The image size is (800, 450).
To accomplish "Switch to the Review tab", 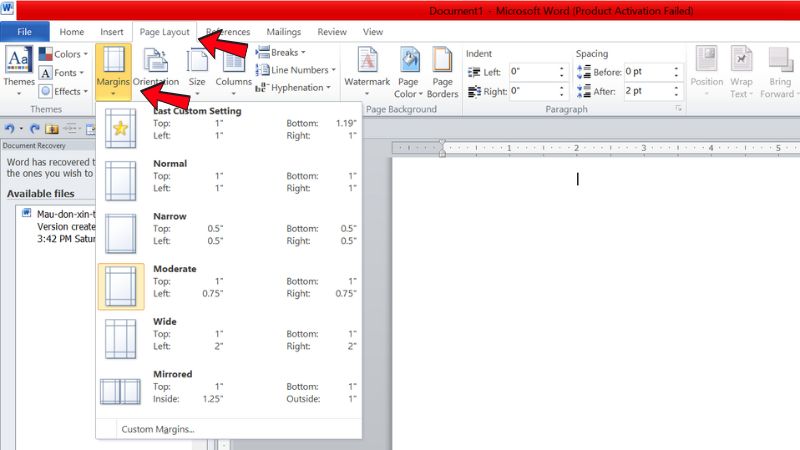I will 332,32.
